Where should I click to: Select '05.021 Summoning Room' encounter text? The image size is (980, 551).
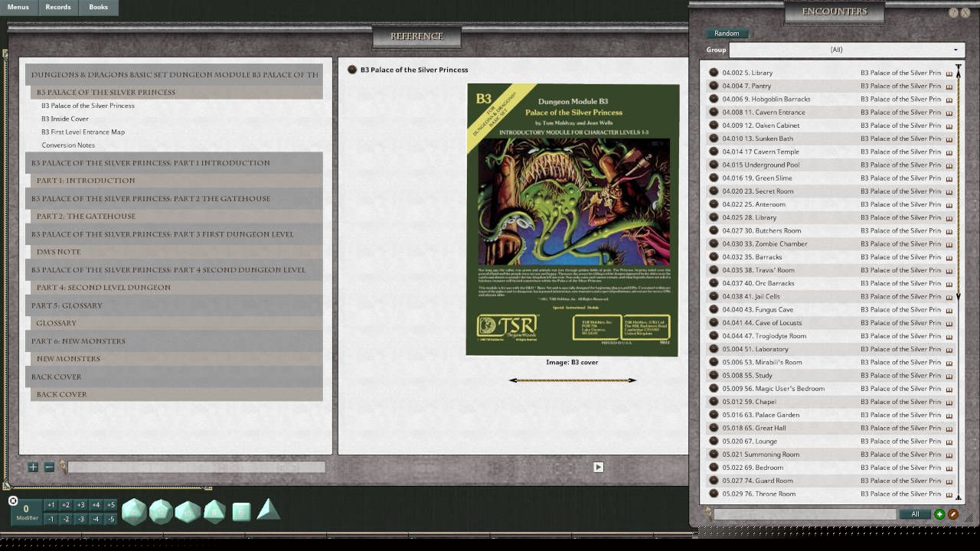[760, 455]
